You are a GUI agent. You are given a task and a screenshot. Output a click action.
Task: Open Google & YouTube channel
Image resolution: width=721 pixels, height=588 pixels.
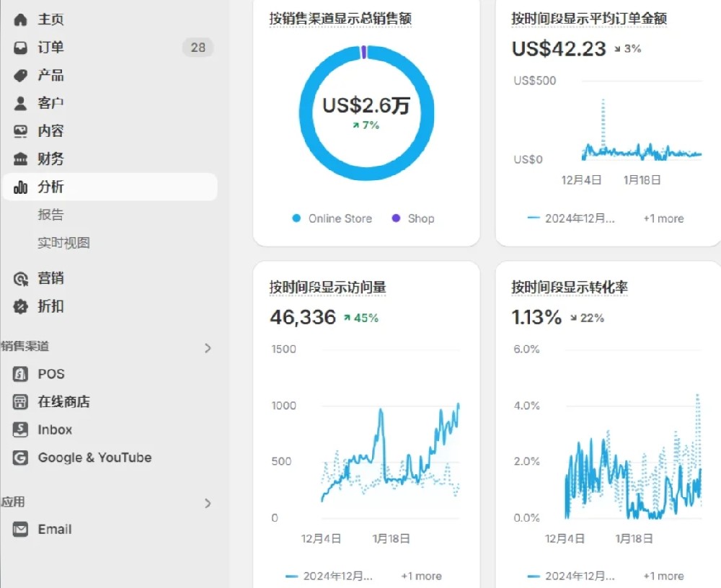click(94, 458)
